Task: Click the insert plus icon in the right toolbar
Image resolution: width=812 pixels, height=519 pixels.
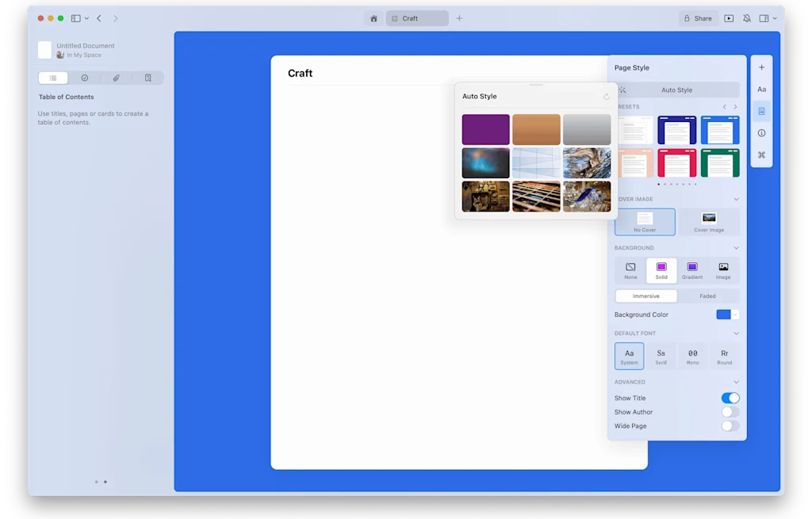Action: (761, 67)
